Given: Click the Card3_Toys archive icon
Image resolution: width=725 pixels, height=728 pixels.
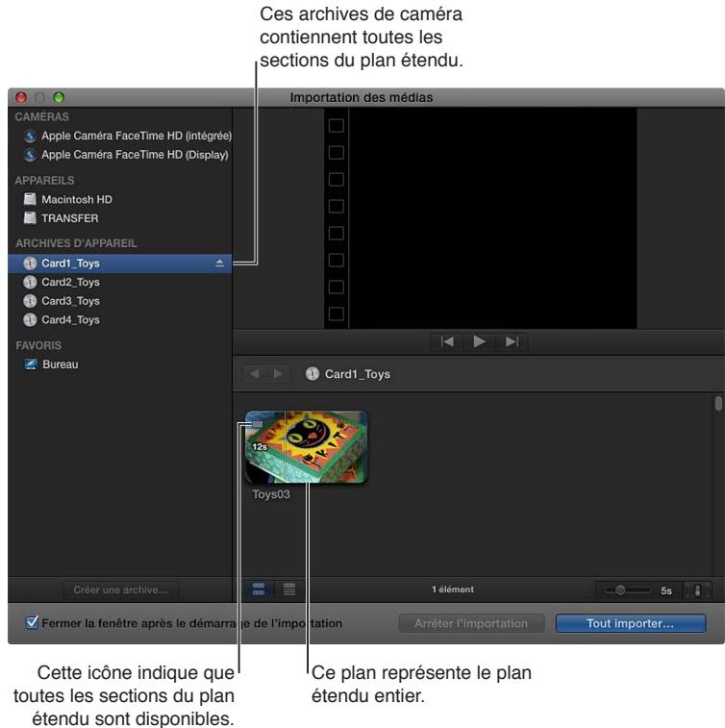Looking at the screenshot, I should coord(30,301).
